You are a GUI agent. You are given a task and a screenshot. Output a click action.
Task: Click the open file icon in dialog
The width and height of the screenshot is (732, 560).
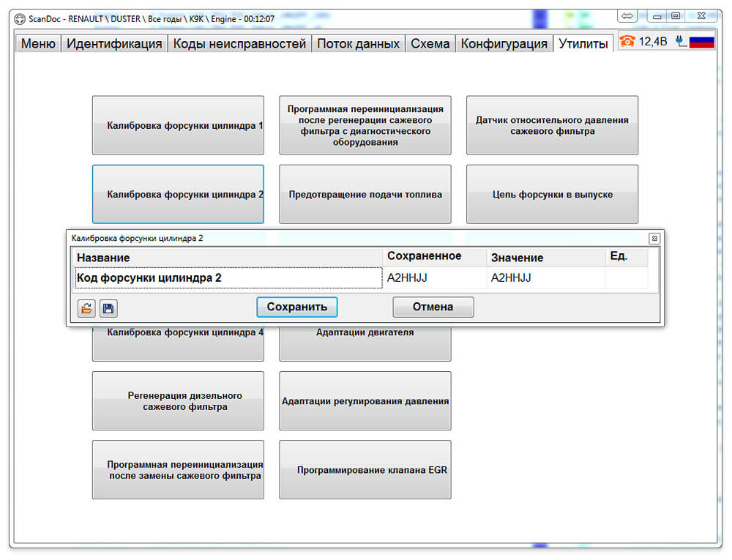(86, 308)
